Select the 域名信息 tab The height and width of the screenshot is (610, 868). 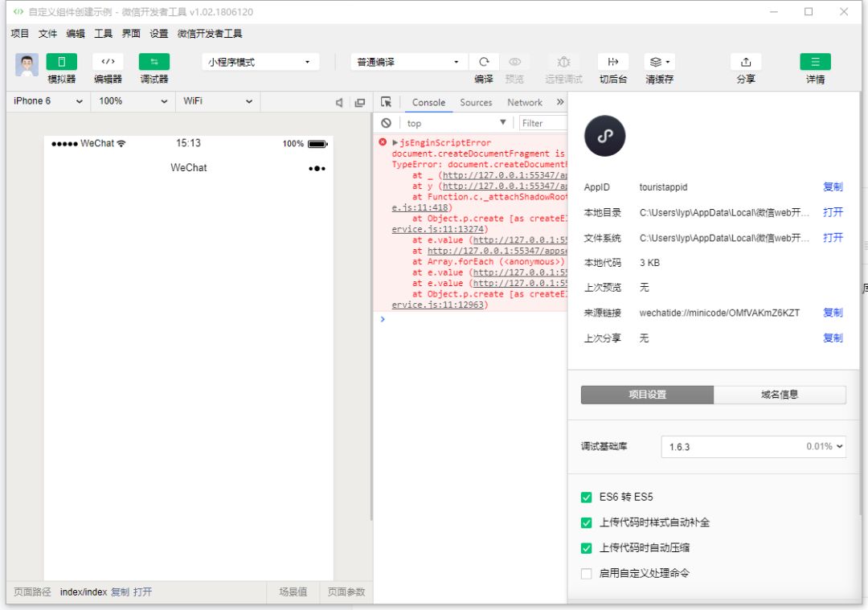780,395
